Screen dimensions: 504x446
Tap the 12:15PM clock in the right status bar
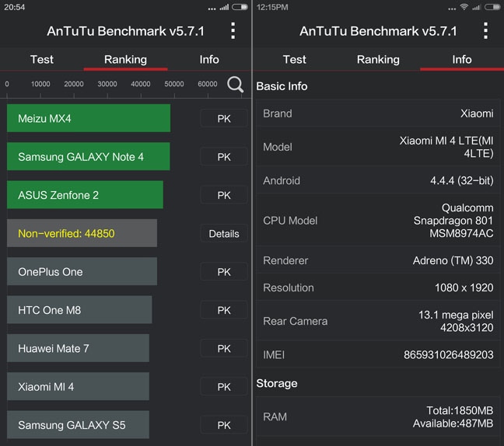click(x=272, y=7)
